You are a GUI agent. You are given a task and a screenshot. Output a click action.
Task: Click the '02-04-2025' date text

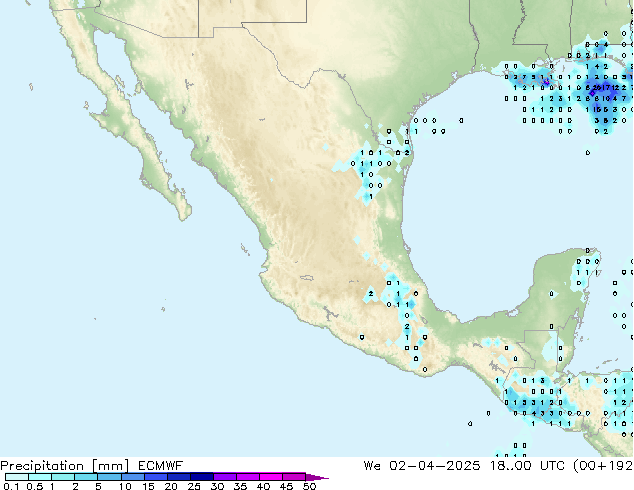coord(435,466)
